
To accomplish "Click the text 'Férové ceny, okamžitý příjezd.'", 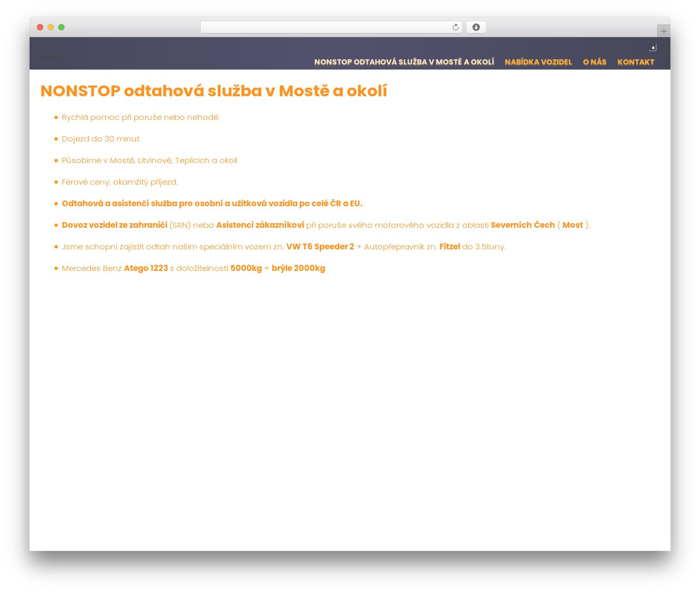I will tap(120, 182).
